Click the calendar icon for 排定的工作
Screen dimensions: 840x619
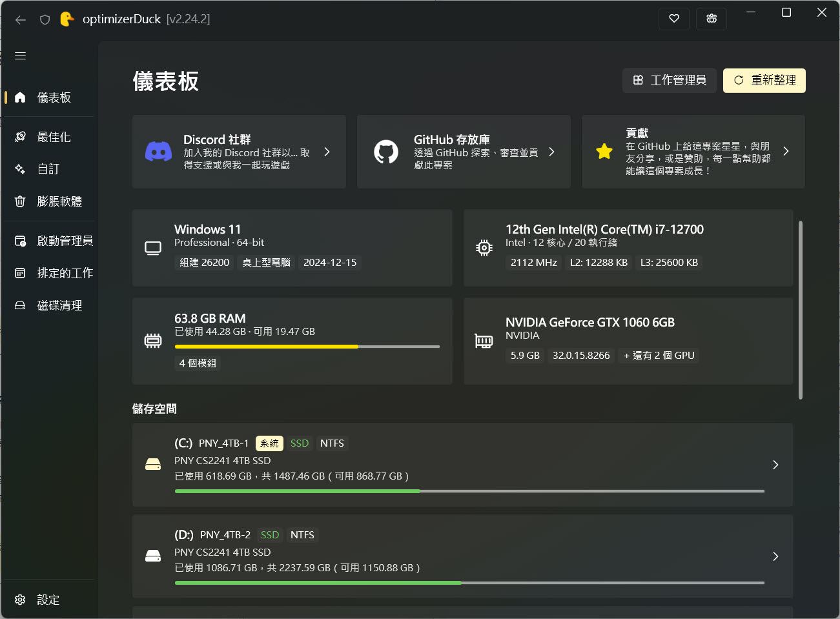pos(20,273)
